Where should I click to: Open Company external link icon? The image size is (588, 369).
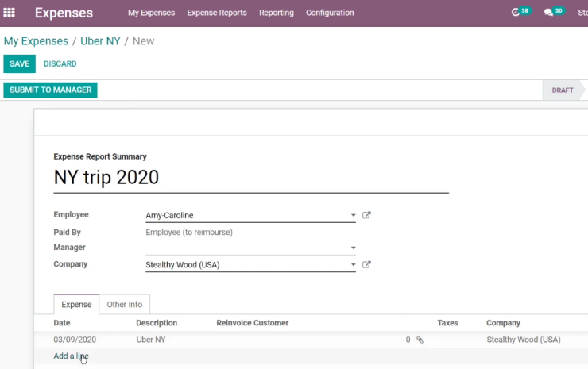tap(366, 264)
